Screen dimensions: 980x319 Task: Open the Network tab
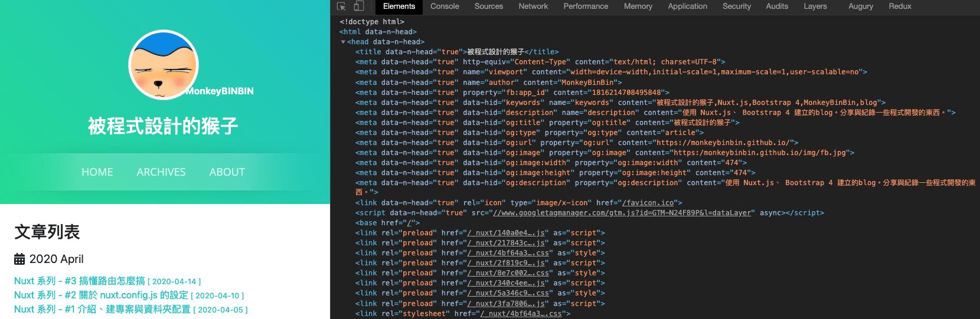point(533,6)
